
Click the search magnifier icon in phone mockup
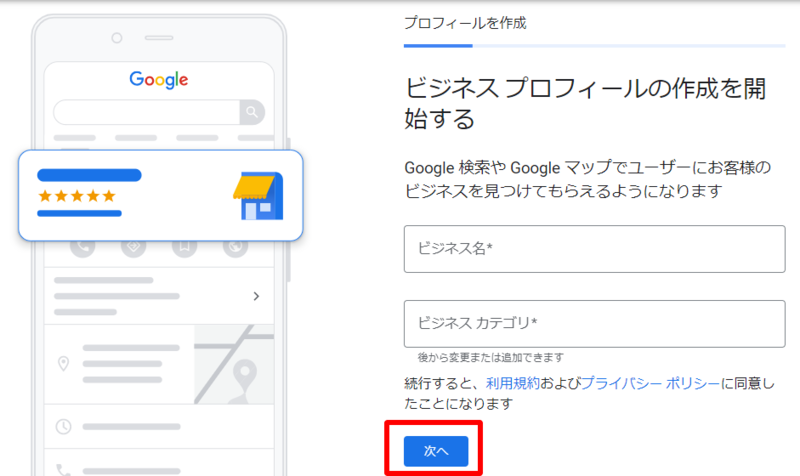[252, 112]
